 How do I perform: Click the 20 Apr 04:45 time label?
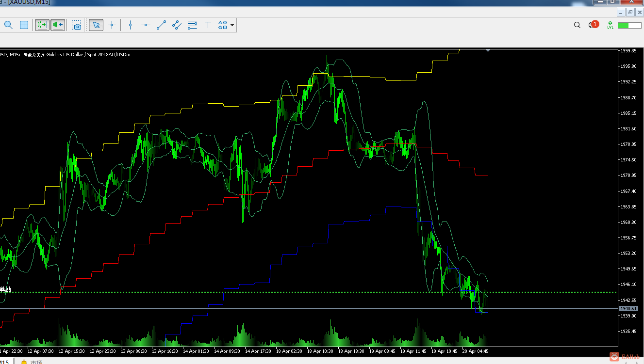(475, 351)
